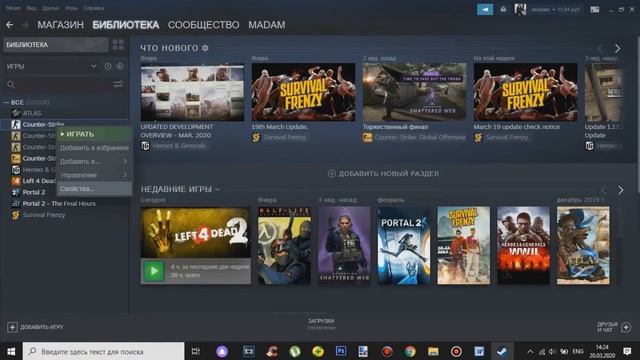Open Left 4 Dead 2 cover art

click(x=196, y=233)
